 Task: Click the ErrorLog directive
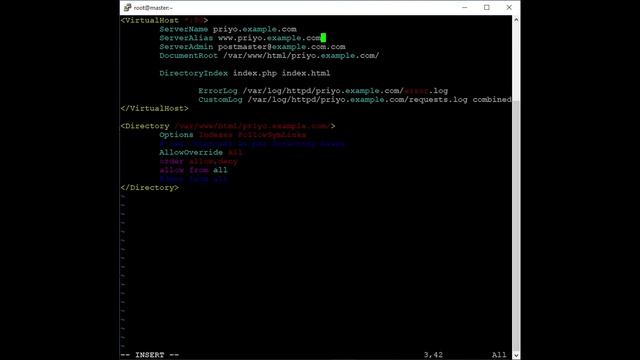tap(218, 91)
